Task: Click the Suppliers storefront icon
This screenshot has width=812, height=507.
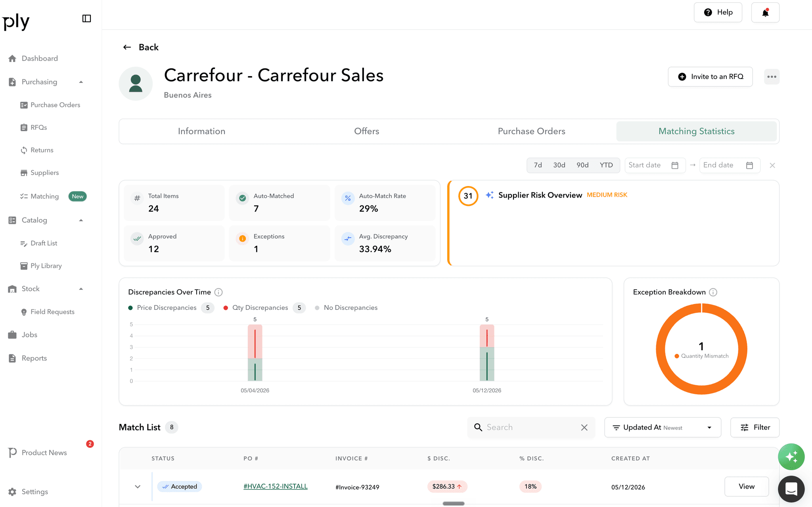Action: click(x=24, y=173)
